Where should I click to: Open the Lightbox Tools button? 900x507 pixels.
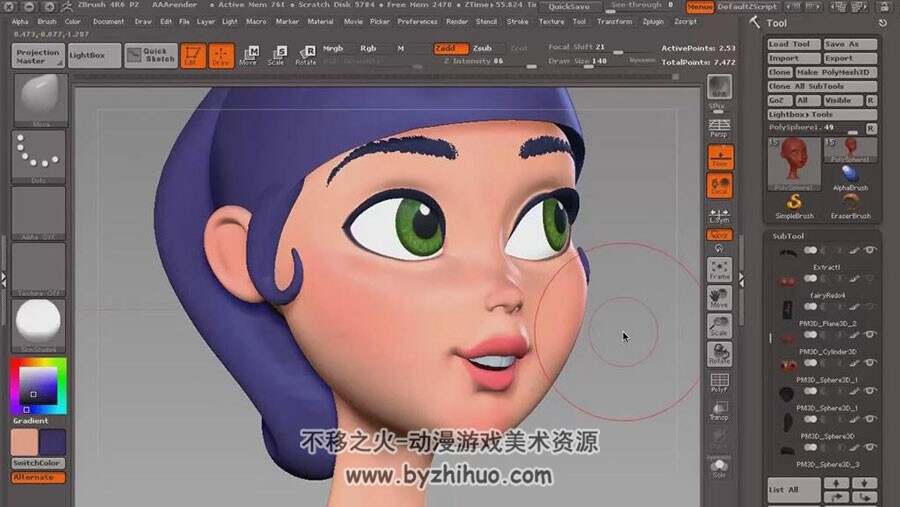pyautogui.click(x=822, y=114)
